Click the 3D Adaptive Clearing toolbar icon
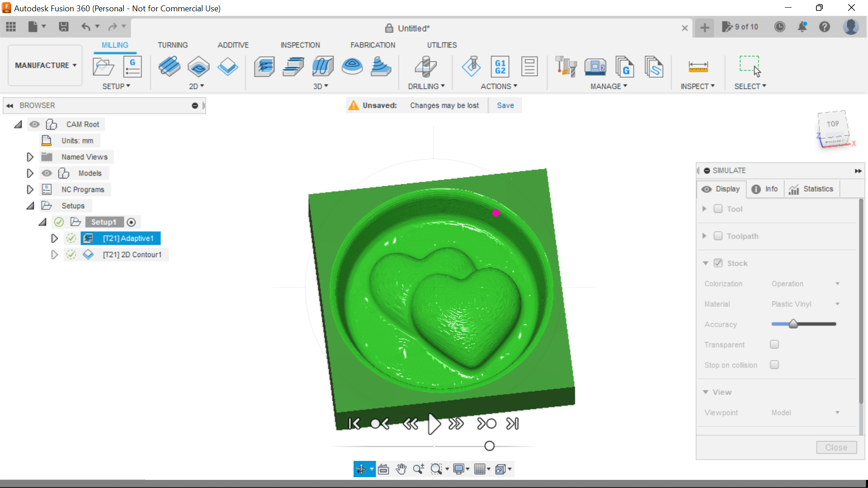 click(264, 67)
